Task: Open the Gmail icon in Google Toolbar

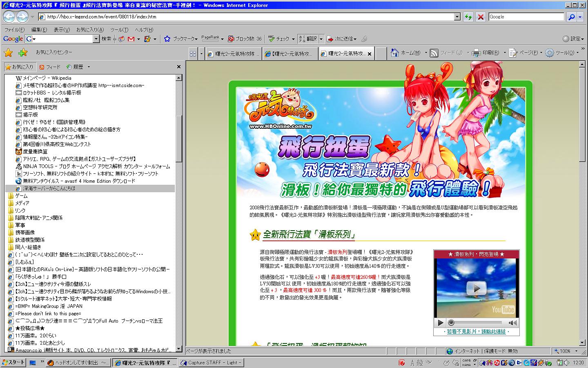Action: (131, 39)
